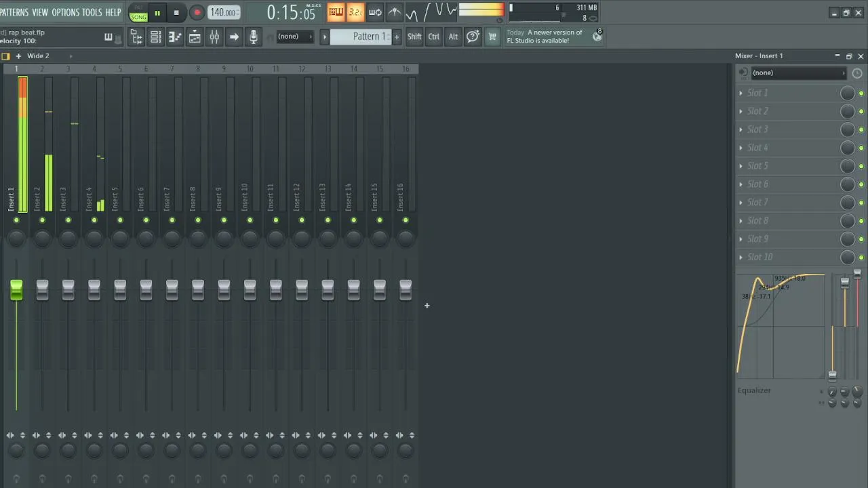The height and width of the screenshot is (488, 868).
Task: Open the PATTERNS menu
Action: click(x=14, y=12)
